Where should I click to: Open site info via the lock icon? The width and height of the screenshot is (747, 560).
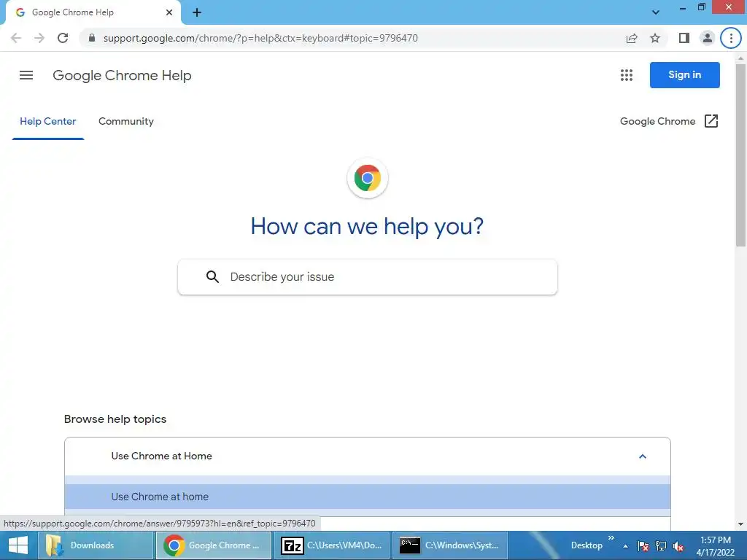pos(92,38)
